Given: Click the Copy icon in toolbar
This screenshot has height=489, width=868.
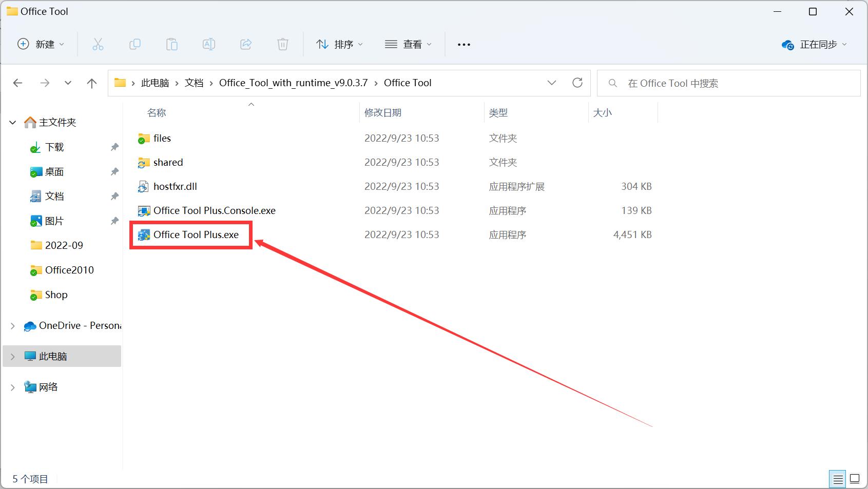Looking at the screenshot, I should [134, 45].
